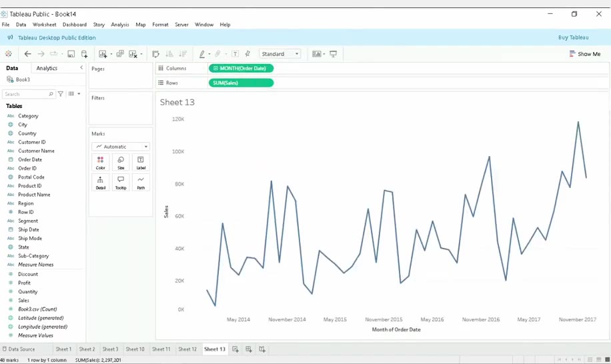Image resolution: width=611 pixels, height=364 pixels.
Task: Open the Format menu
Action: [x=160, y=25]
